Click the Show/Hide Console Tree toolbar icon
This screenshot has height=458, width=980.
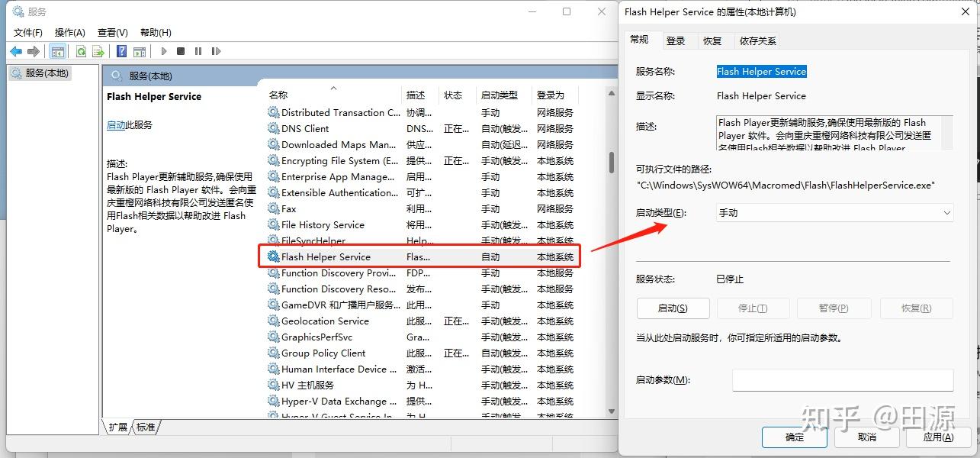58,51
